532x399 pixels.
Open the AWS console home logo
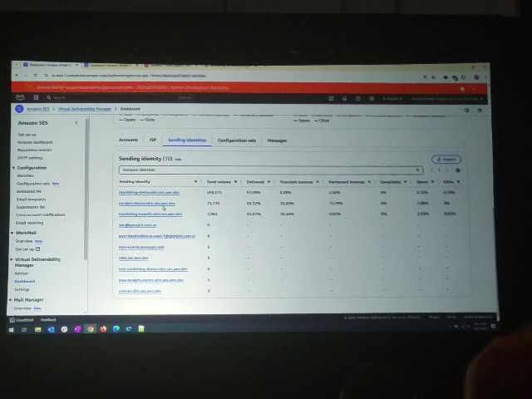tap(20, 97)
